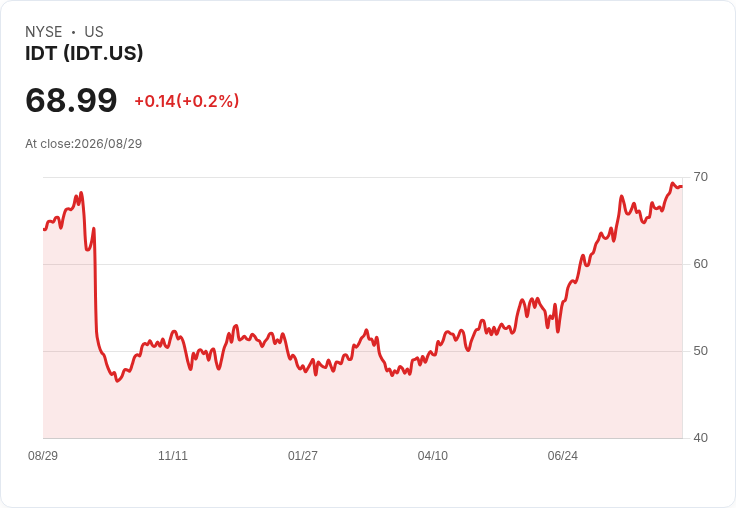Click the 11/11 date axis label
The image size is (736, 508).
[x=173, y=455]
